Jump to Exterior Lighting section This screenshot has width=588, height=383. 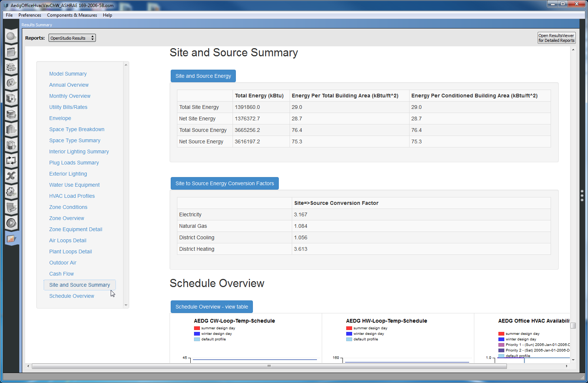click(68, 174)
